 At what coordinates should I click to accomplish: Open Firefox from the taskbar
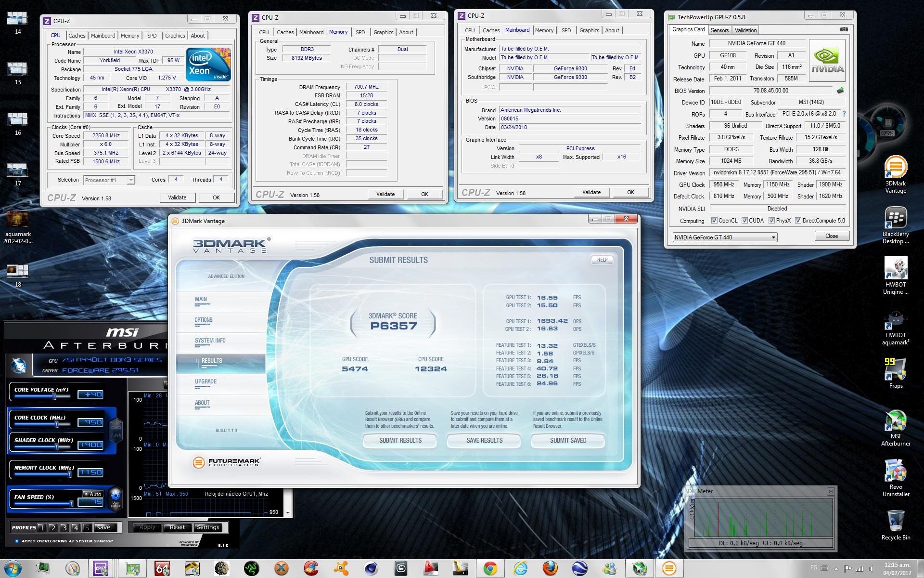coord(550,569)
